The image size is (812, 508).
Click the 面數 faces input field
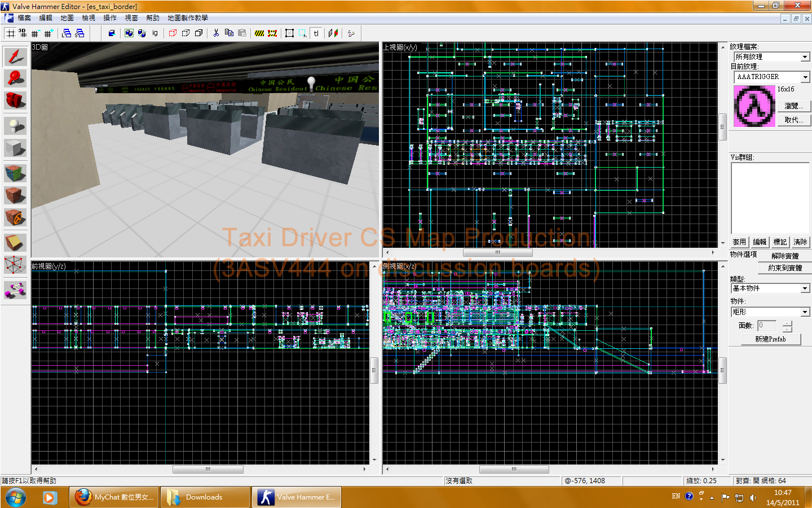coord(767,326)
